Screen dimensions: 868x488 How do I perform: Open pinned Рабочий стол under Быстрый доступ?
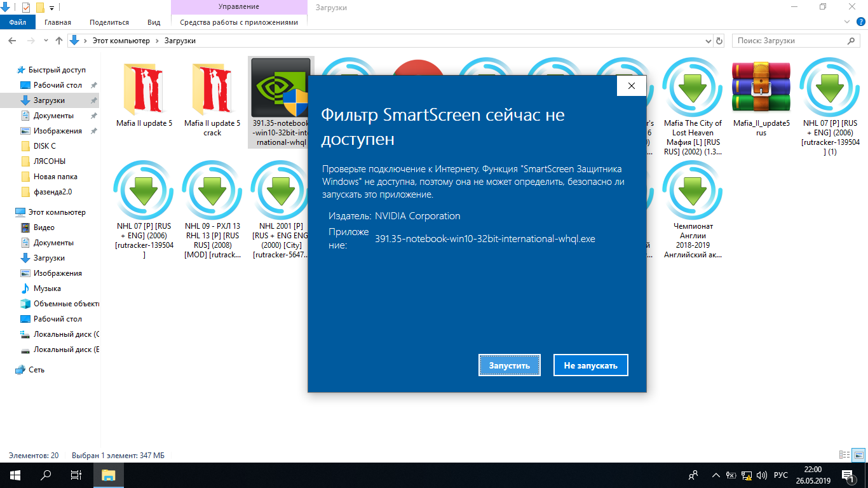(57, 85)
